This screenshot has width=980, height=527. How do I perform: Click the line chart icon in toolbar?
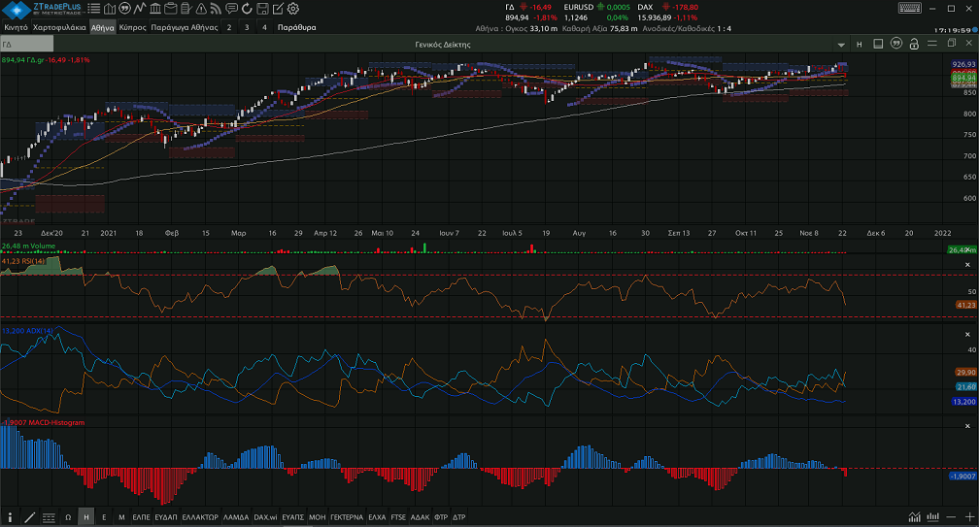tap(141, 9)
